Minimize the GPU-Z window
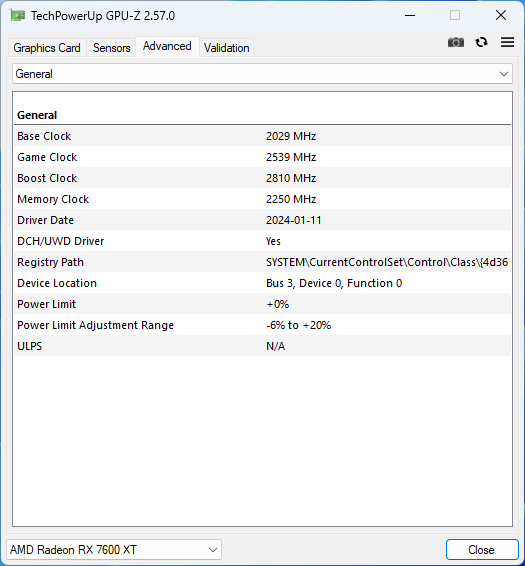The height and width of the screenshot is (566, 525). point(410,16)
